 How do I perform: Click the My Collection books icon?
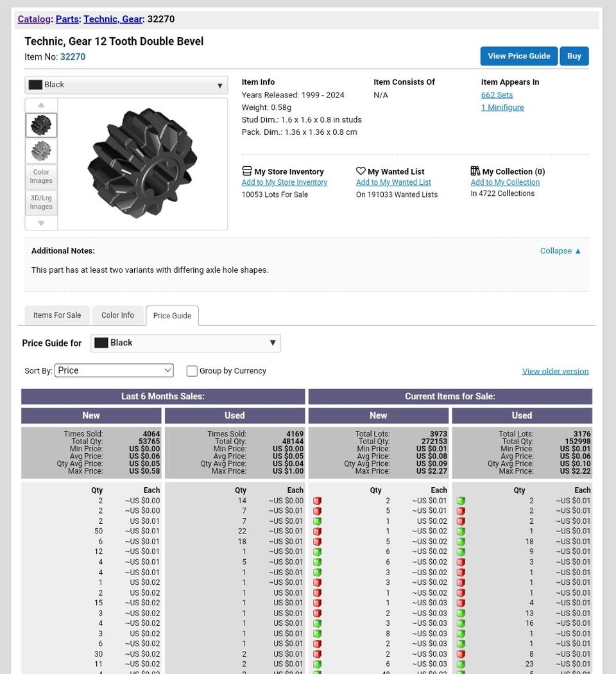(x=475, y=171)
